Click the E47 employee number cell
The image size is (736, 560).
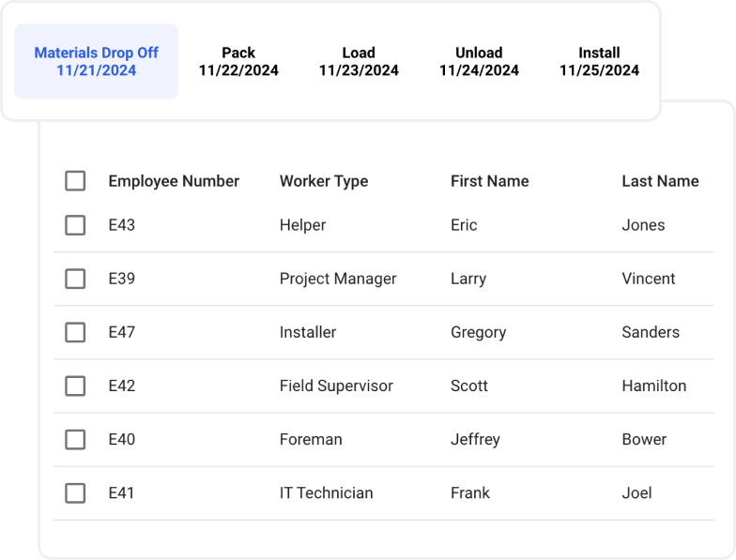(122, 332)
